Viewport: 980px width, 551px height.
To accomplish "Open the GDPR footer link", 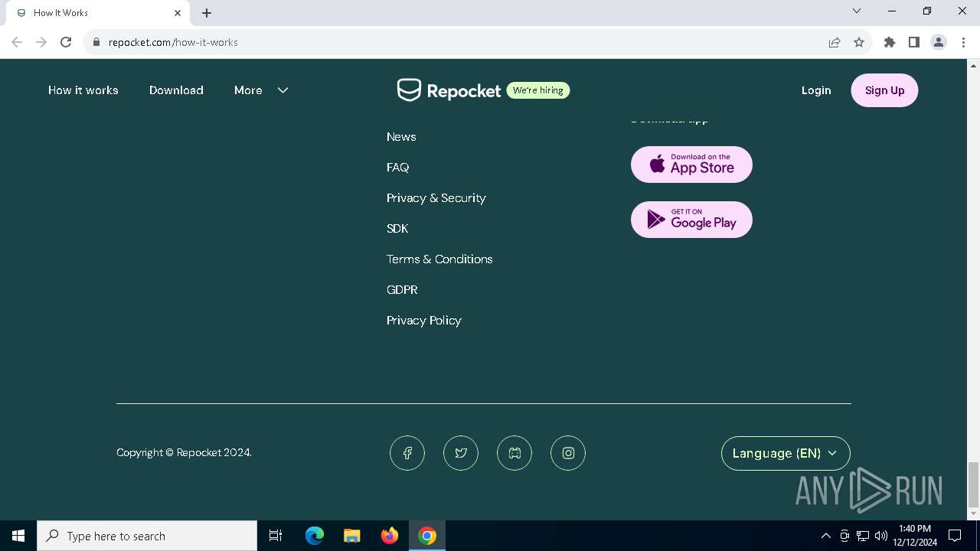I will 402,290.
